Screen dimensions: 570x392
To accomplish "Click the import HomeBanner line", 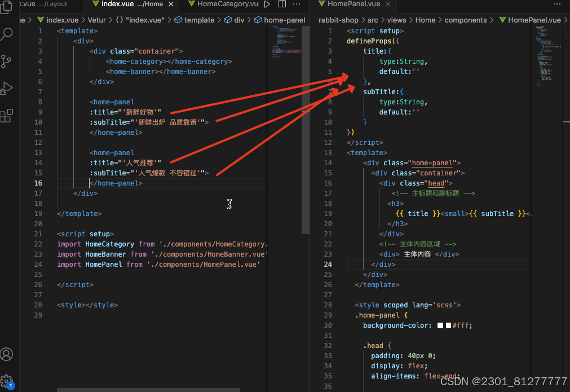I will [x=162, y=254].
